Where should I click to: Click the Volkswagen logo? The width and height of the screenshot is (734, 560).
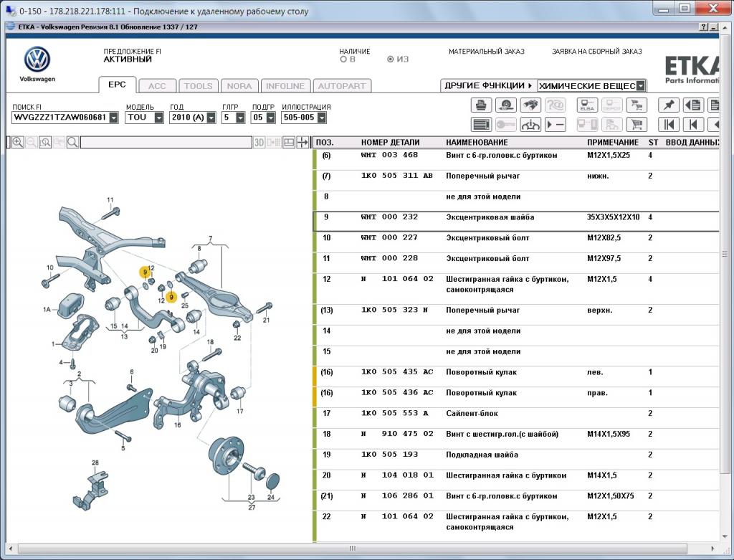[x=37, y=60]
